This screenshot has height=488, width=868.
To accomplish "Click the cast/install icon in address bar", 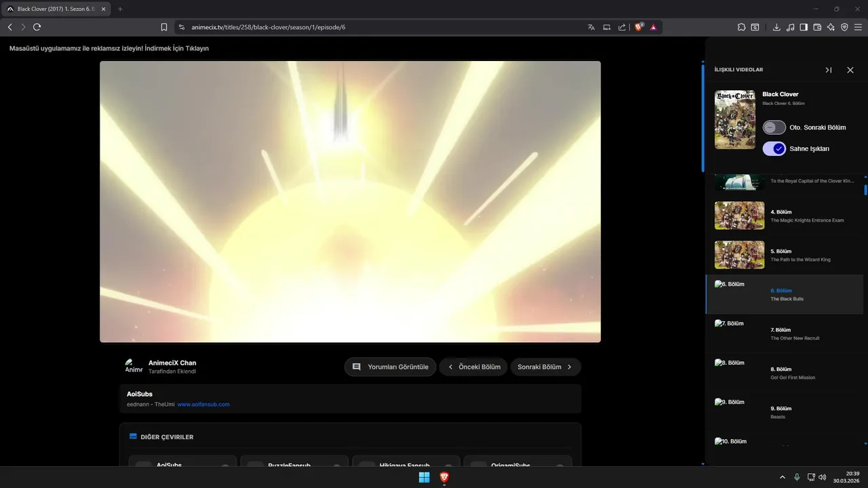I will tap(607, 27).
